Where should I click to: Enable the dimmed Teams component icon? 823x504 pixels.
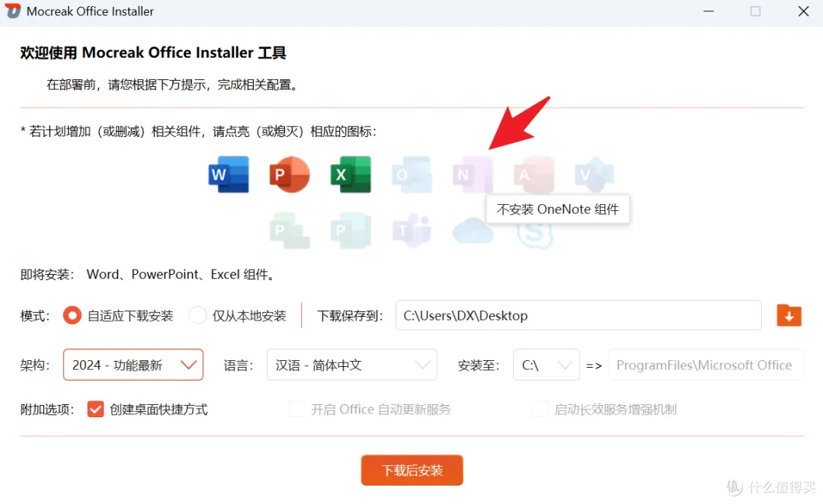pos(411,231)
